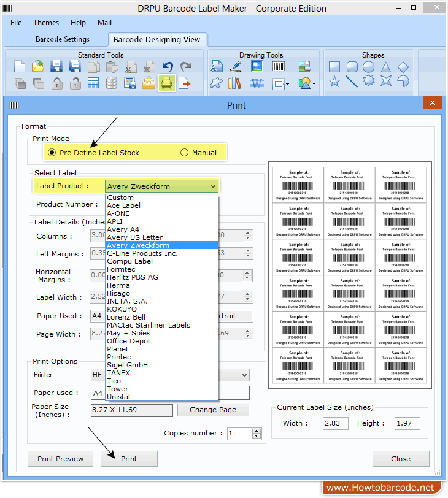
Task: Choose Avery A4 from the list
Action: pyautogui.click(x=161, y=229)
